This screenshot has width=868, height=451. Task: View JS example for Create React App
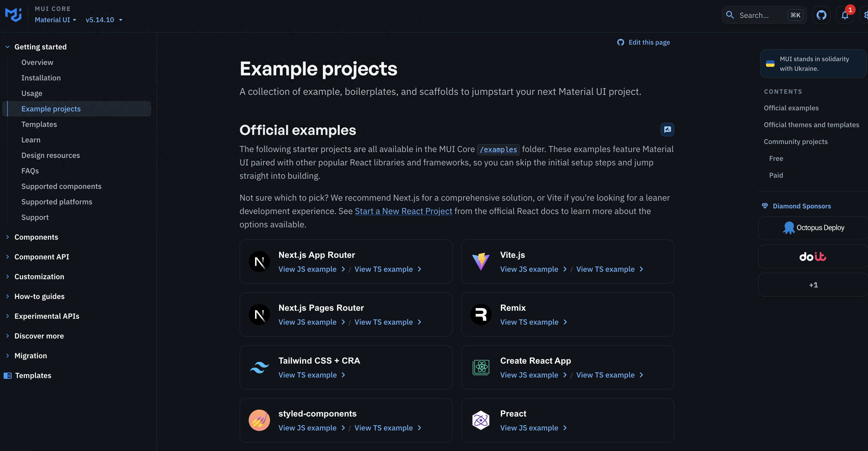coord(533,375)
